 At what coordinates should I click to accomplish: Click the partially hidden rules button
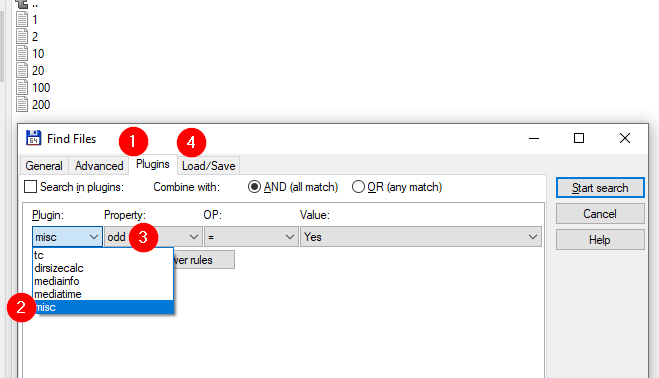204,260
